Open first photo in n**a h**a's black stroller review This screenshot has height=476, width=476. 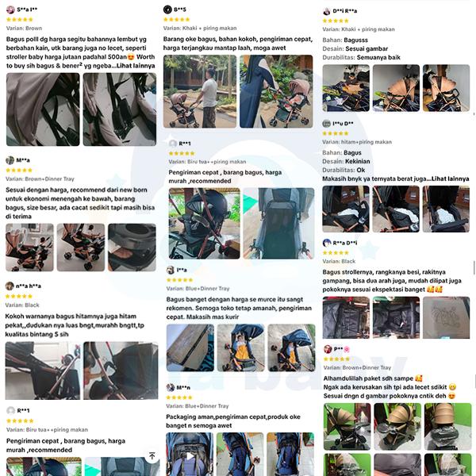click(43, 370)
